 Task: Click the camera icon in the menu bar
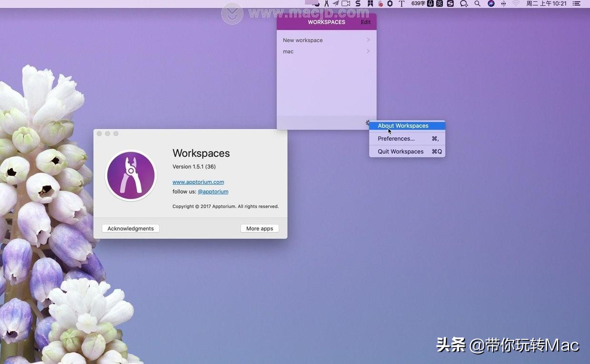coord(345,3)
